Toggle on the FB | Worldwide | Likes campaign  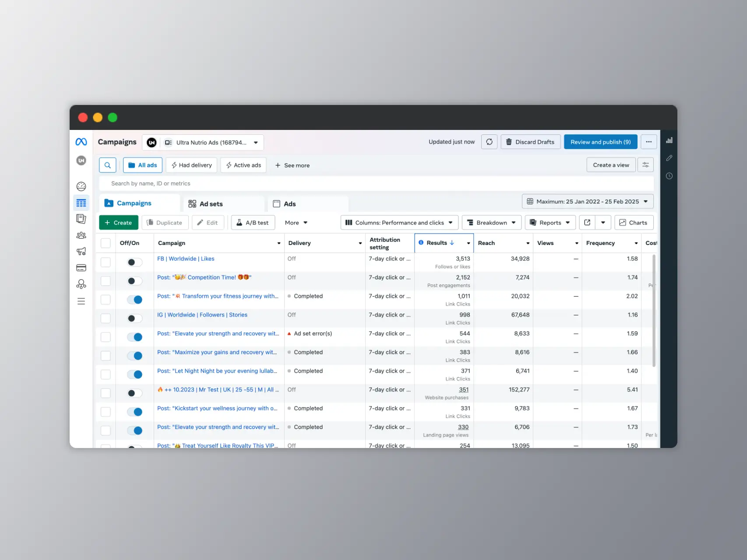(x=134, y=262)
